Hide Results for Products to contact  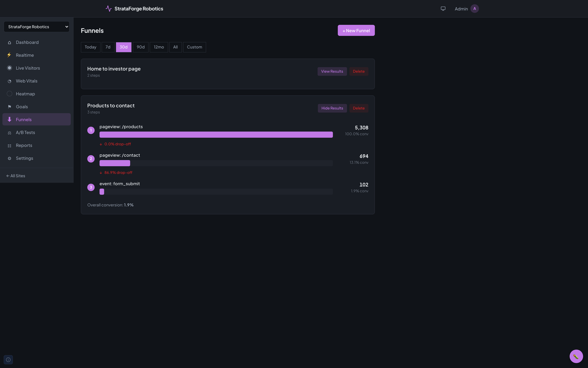click(x=332, y=108)
